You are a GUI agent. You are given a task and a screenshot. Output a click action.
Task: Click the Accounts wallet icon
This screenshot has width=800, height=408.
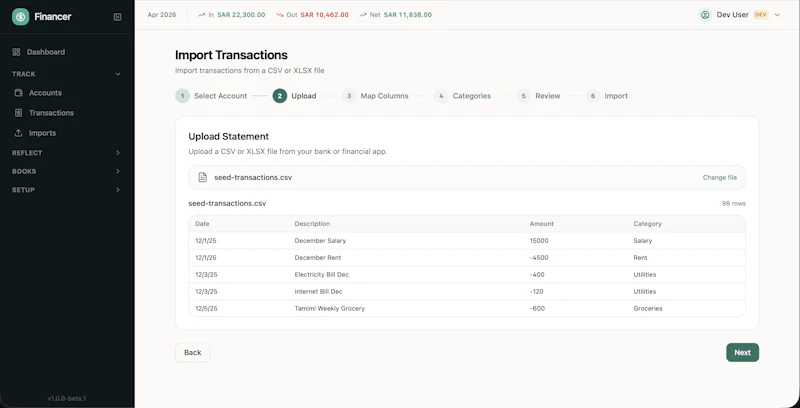pyautogui.click(x=18, y=93)
